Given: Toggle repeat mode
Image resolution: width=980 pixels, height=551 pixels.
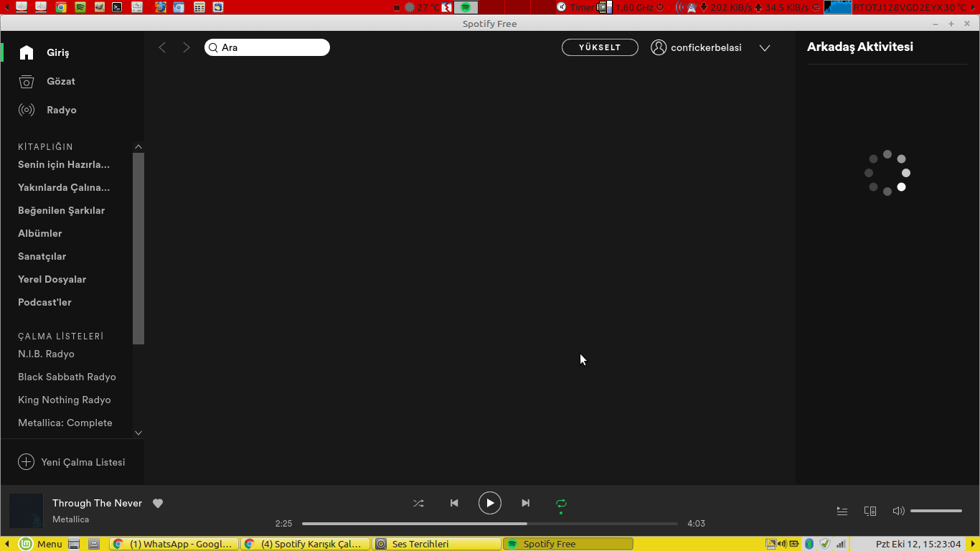Looking at the screenshot, I should (x=561, y=503).
